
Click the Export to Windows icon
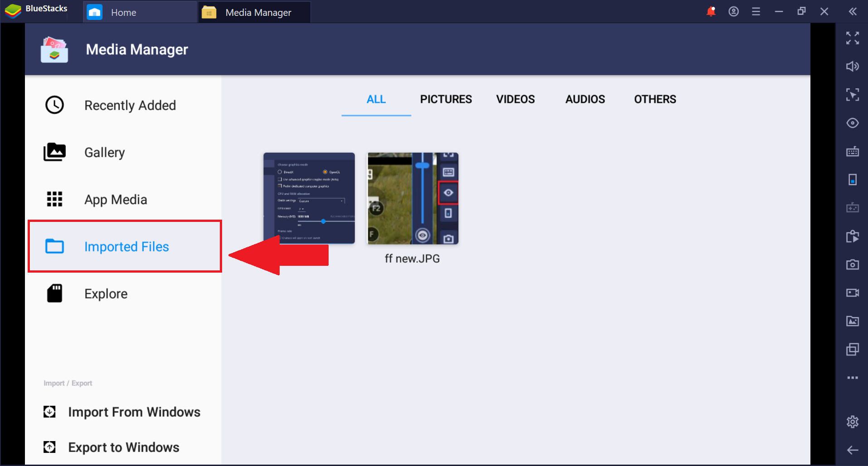coord(49,447)
